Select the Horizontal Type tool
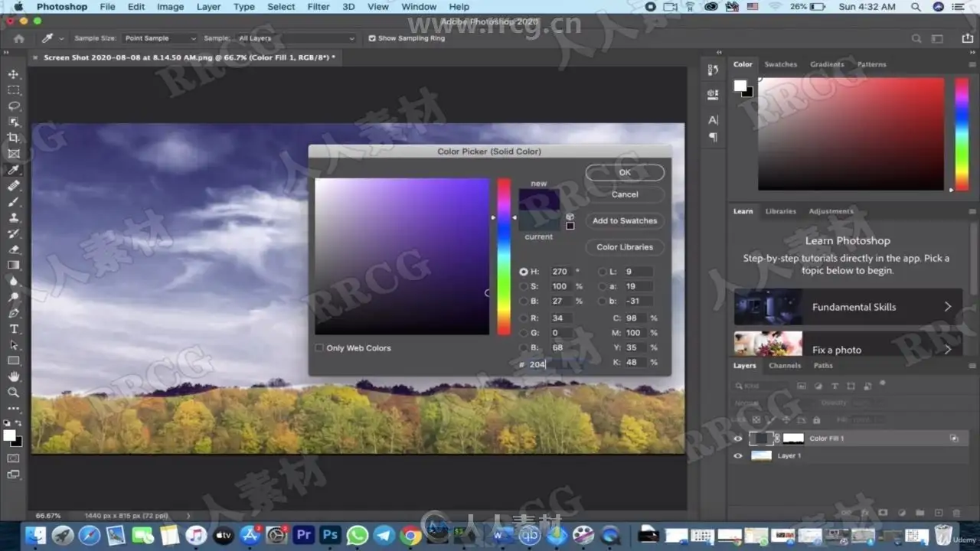980x551 pixels. (x=14, y=328)
